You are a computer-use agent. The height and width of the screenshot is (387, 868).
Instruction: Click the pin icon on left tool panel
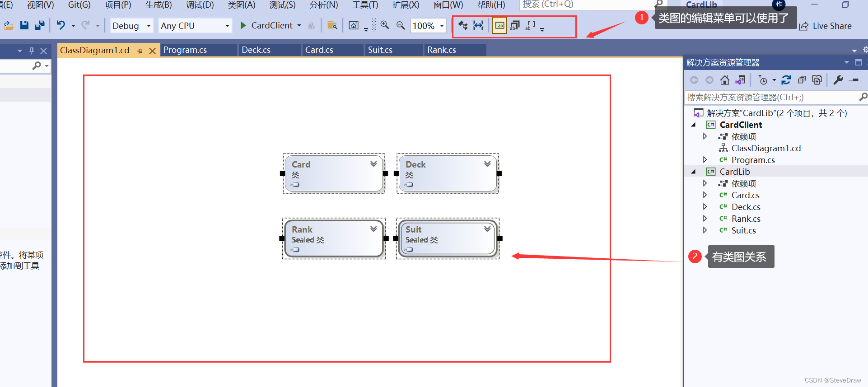coord(32,51)
